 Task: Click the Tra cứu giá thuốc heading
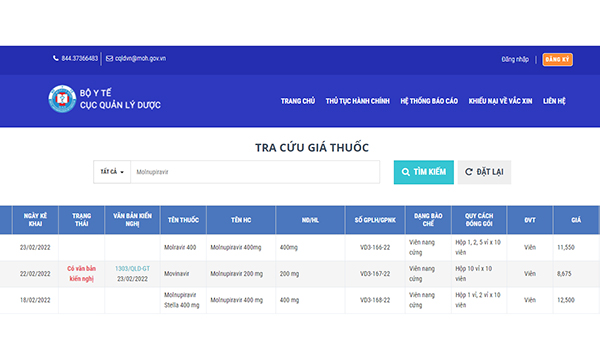point(312,148)
